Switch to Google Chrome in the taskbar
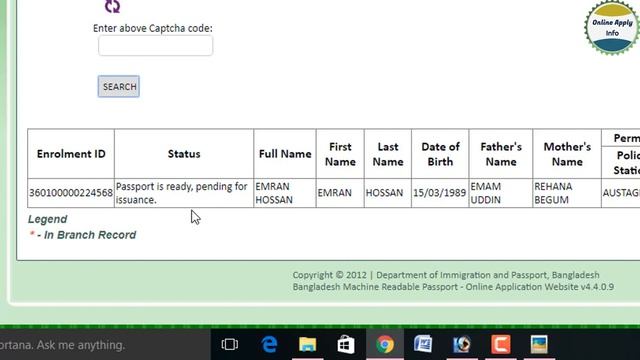 (384, 344)
